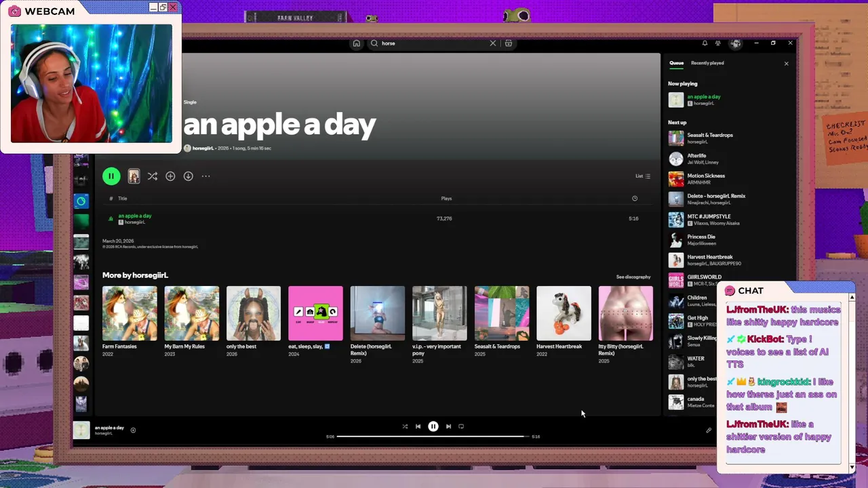The width and height of the screenshot is (868, 488).
Task: Open the Harvest Heartbreak release card
Action: click(x=564, y=322)
